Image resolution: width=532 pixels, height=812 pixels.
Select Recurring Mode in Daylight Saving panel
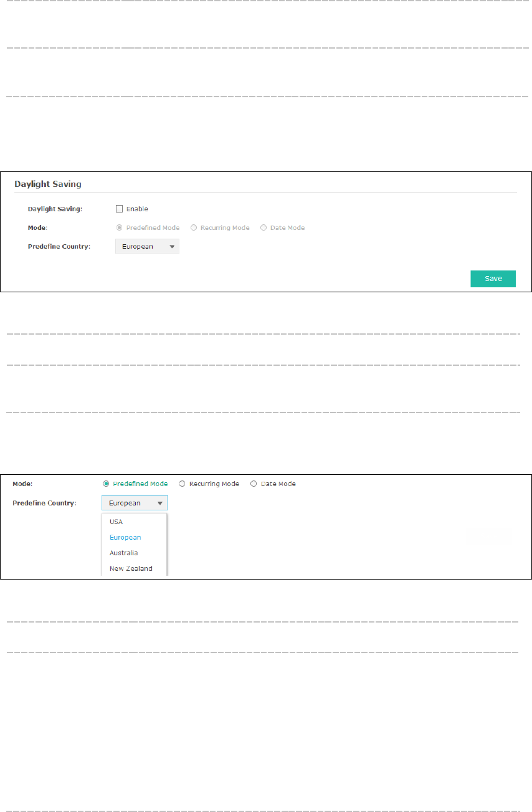194,227
